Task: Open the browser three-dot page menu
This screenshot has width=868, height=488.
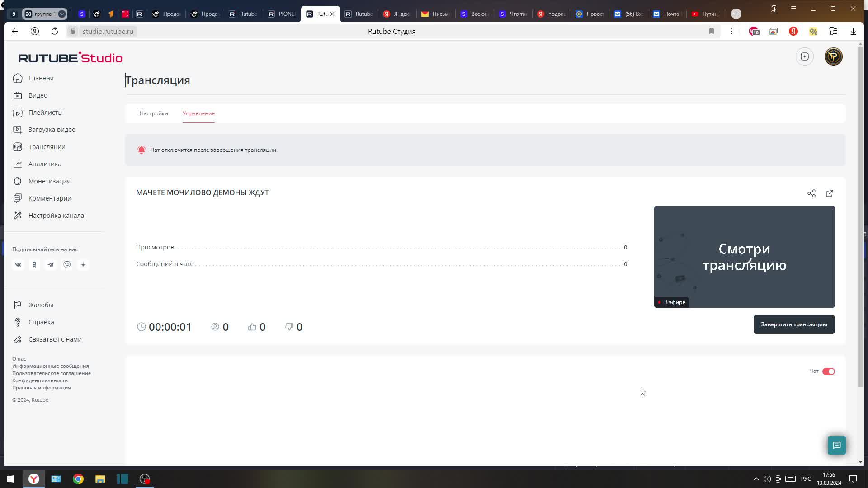Action: [x=731, y=31]
